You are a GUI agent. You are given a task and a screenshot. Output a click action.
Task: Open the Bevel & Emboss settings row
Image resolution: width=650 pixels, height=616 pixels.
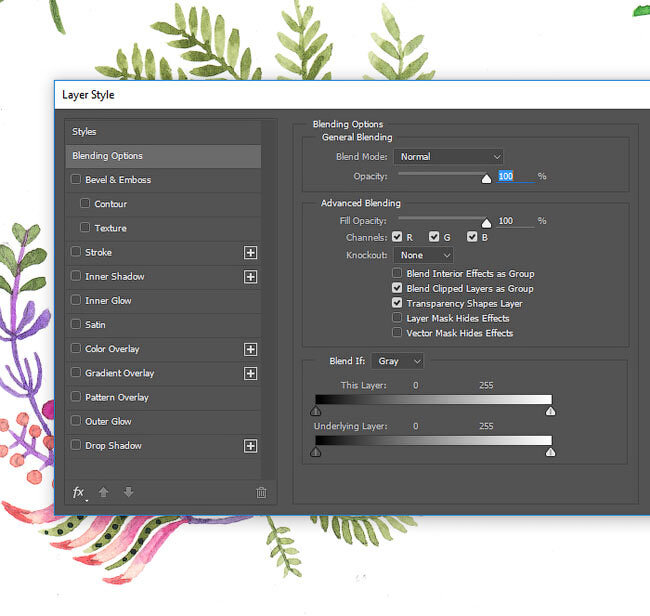[x=163, y=180]
